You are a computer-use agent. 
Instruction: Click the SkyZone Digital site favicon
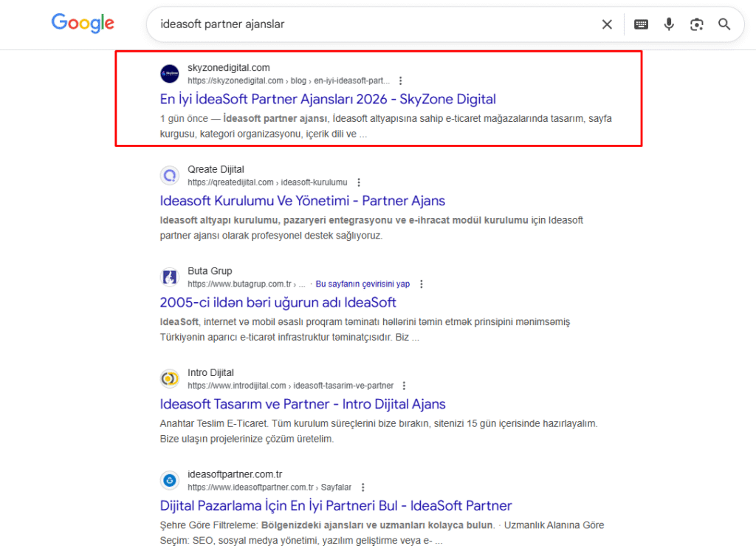(x=170, y=74)
